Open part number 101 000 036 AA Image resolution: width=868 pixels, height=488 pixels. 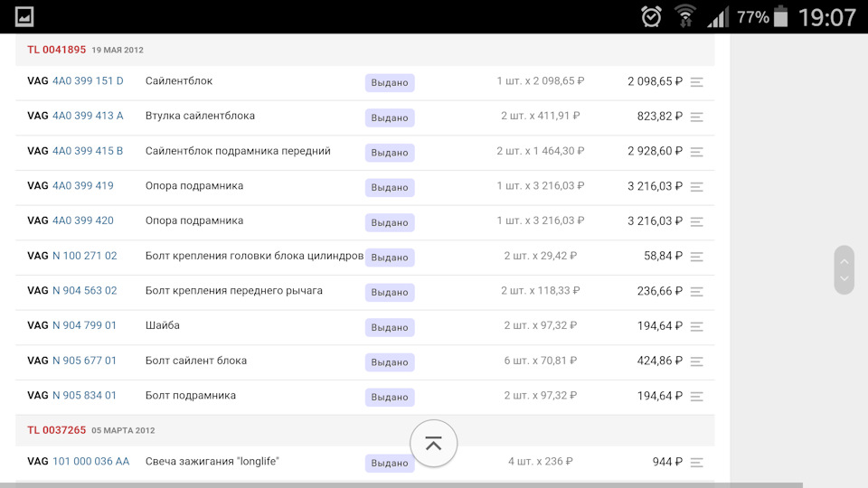90,462
